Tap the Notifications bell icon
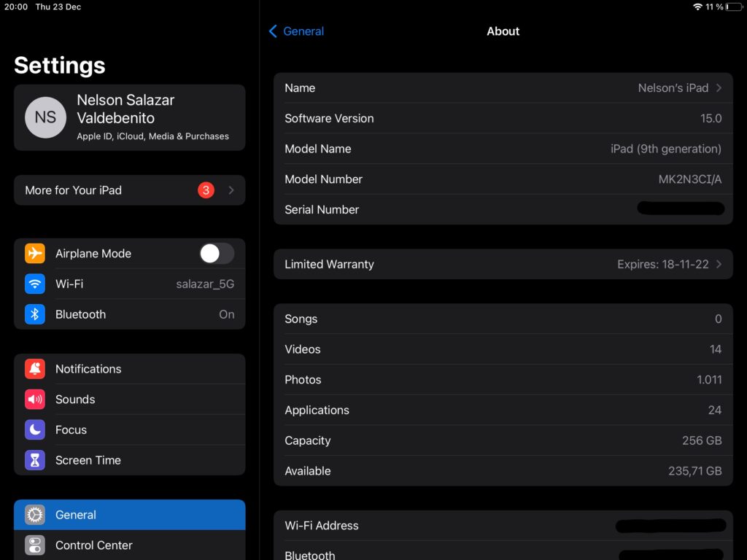747x560 pixels. [x=35, y=369]
